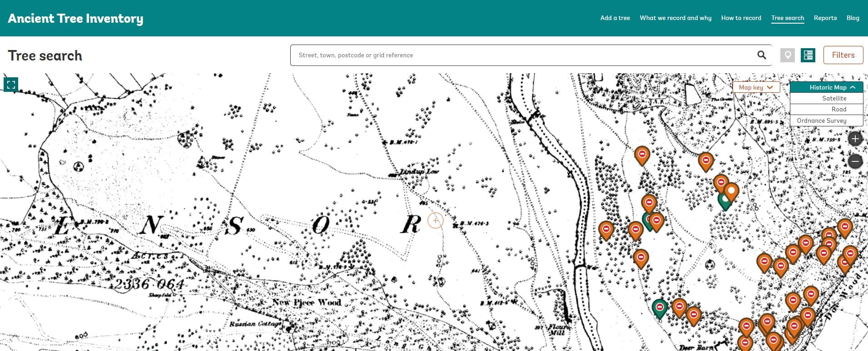Open the Reports menu item
Image resolution: width=868 pixels, height=351 pixels.
(825, 18)
